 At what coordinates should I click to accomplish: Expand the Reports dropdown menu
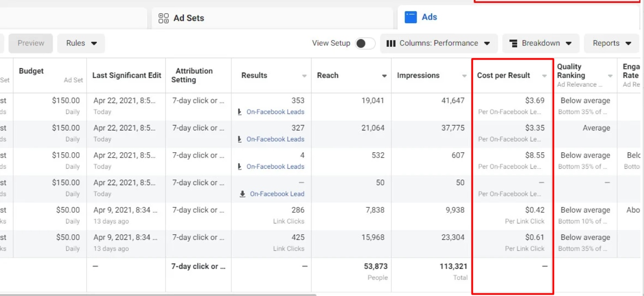pyautogui.click(x=611, y=44)
